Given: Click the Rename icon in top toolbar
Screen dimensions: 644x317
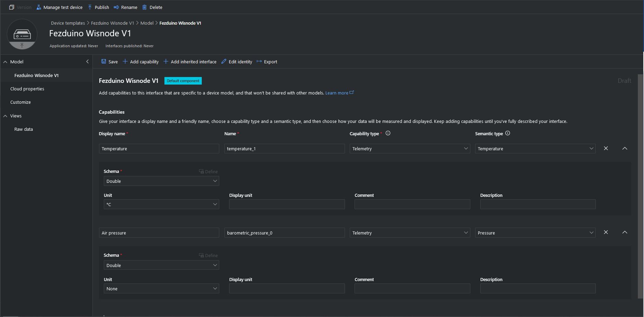Looking at the screenshot, I should tap(116, 7).
